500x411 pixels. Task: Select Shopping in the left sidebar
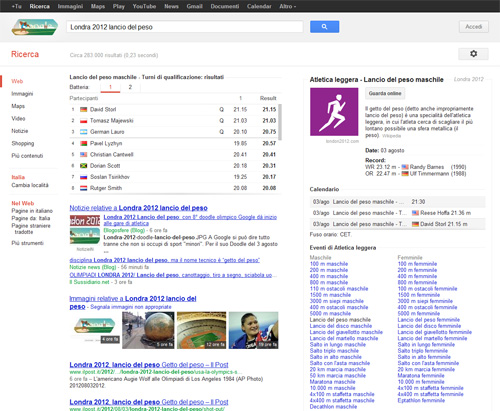click(x=23, y=143)
